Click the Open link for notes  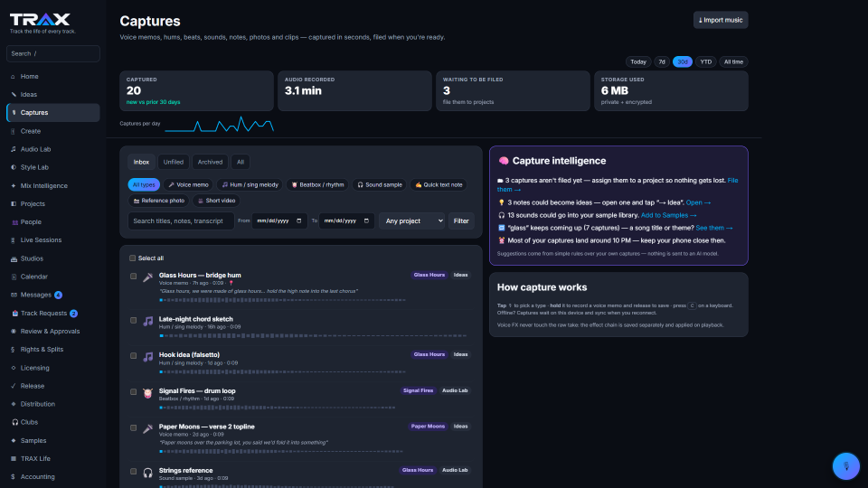[x=698, y=202]
